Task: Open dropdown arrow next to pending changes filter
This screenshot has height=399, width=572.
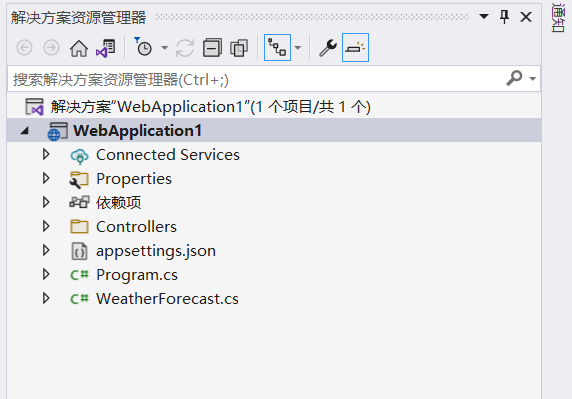Action: tap(165, 48)
